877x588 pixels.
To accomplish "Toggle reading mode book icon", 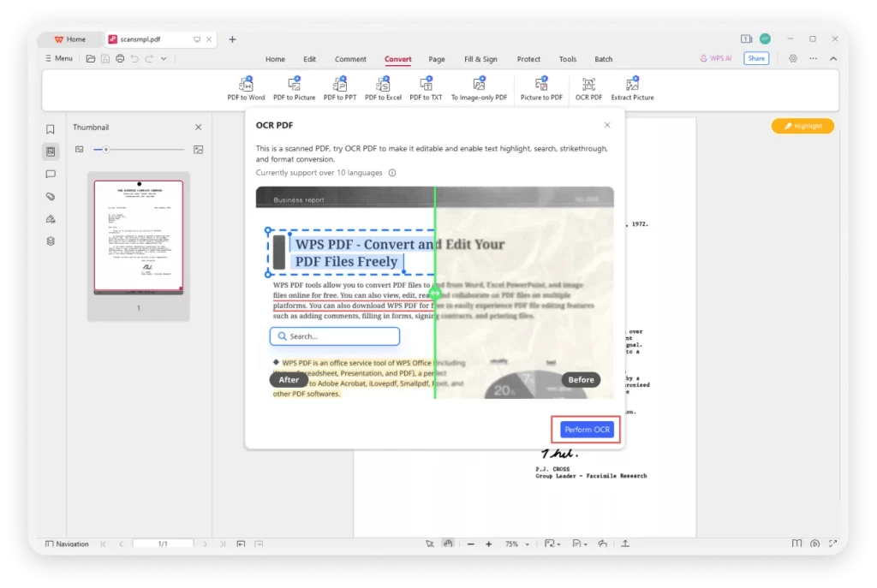I will point(797,543).
